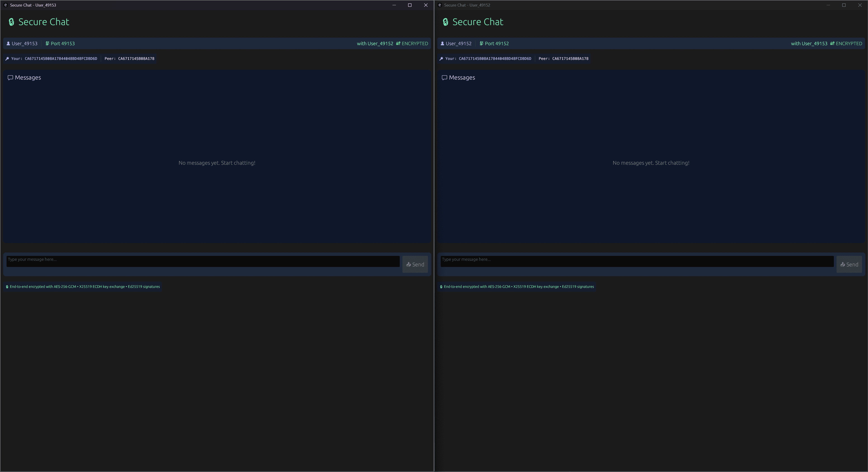The width and height of the screenshot is (868, 472).
Task: Click the Secure Chat lock logo in User_49153 window
Action: [11, 21]
